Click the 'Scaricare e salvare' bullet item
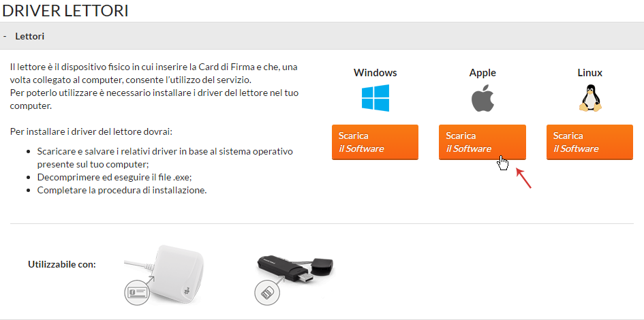The height and width of the screenshot is (320, 644). [x=165, y=157]
